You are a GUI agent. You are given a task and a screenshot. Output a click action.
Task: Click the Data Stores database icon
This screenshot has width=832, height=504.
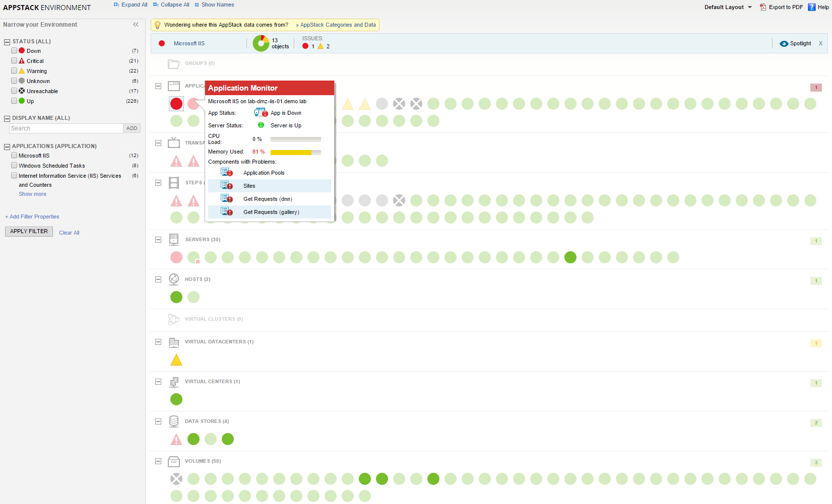pyautogui.click(x=173, y=421)
